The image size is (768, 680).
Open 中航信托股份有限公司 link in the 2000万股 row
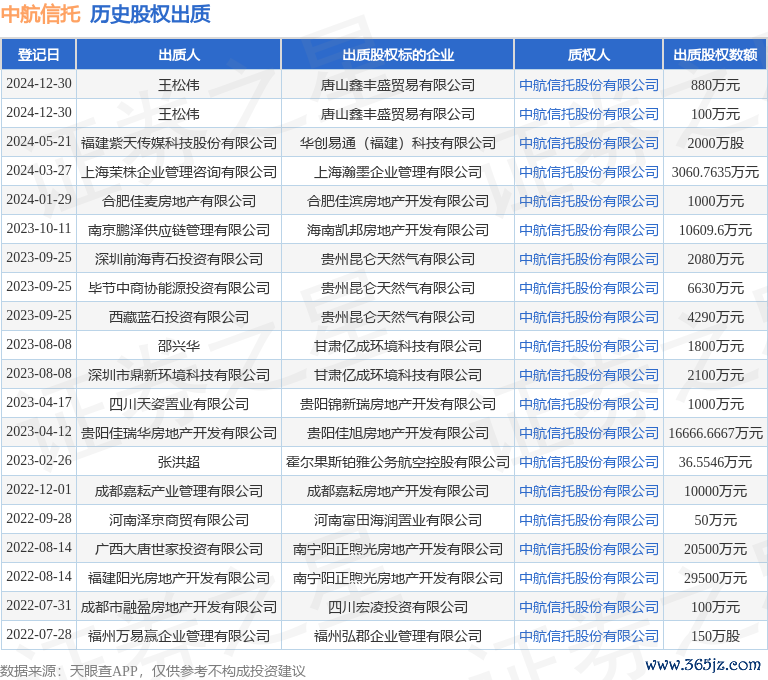point(589,143)
